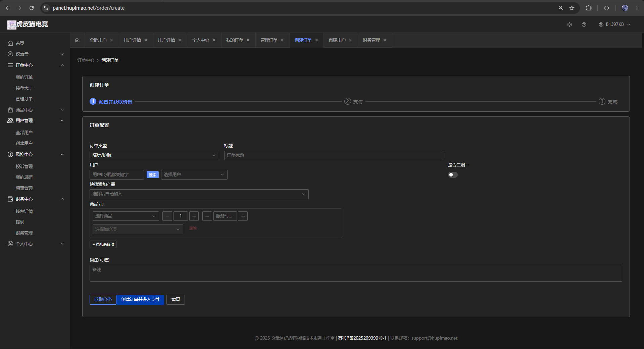Image resolution: width=644 pixels, height=349 pixels.
Task: Click the browser bookmark star icon
Action: coord(572,8)
